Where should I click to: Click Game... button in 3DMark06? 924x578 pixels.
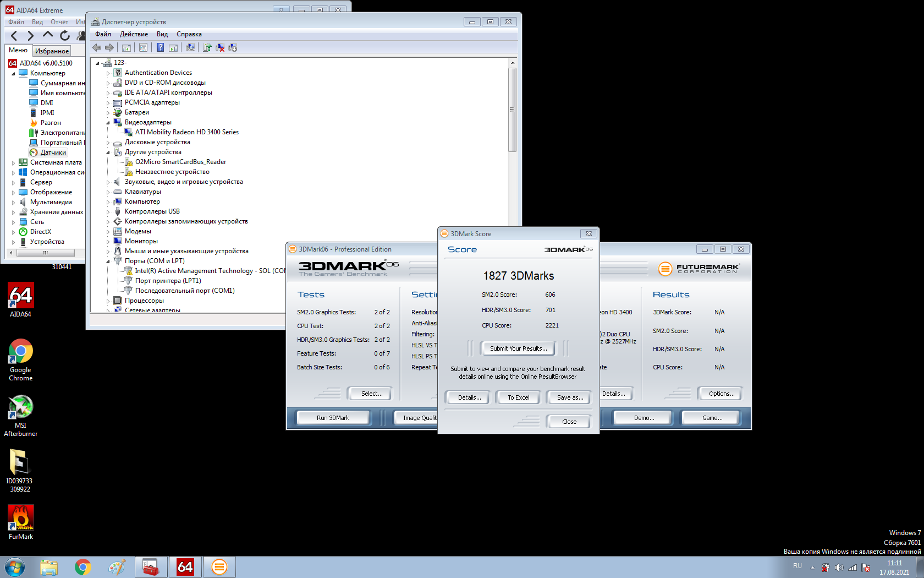click(712, 418)
